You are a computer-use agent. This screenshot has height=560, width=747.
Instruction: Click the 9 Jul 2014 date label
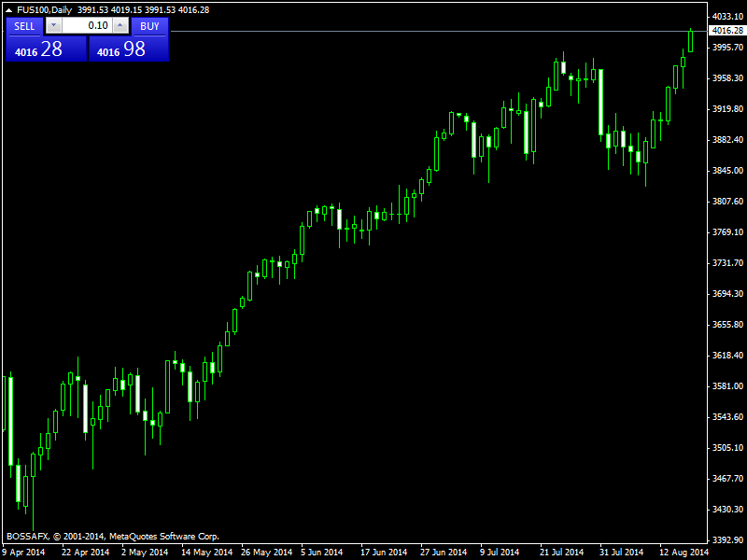coord(500,553)
